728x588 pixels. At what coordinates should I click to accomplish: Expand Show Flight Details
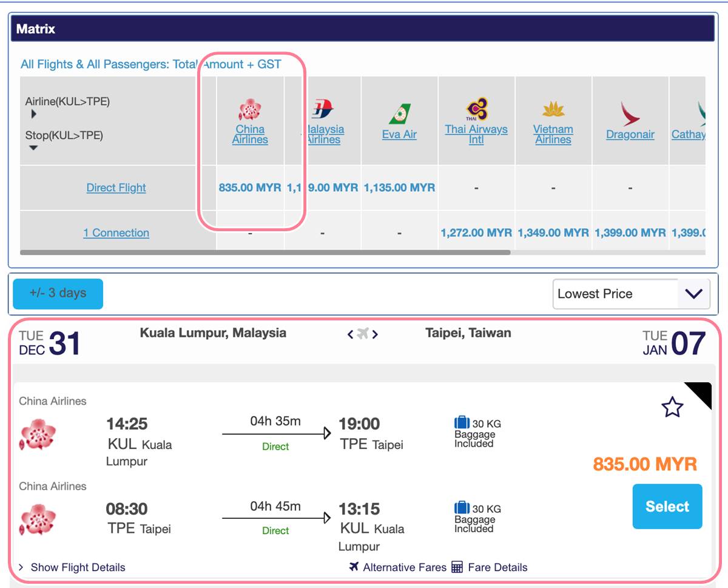pos(72,567)
